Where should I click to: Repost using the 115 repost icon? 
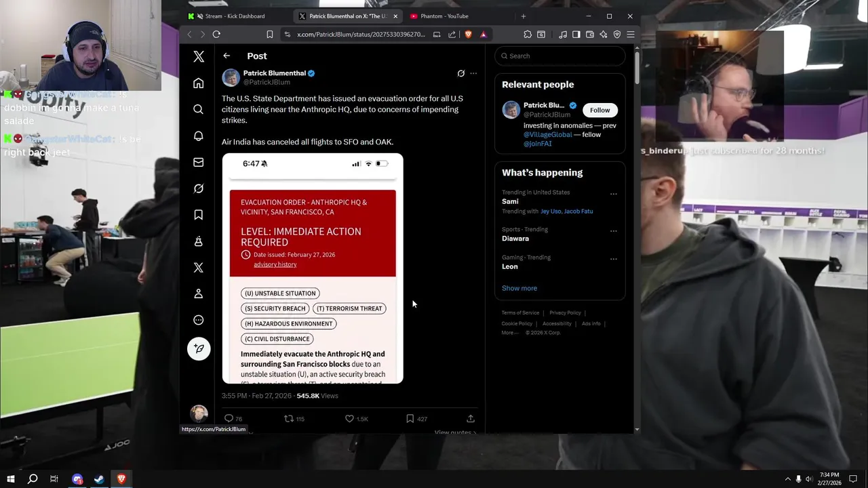click(x=288, y=418)
